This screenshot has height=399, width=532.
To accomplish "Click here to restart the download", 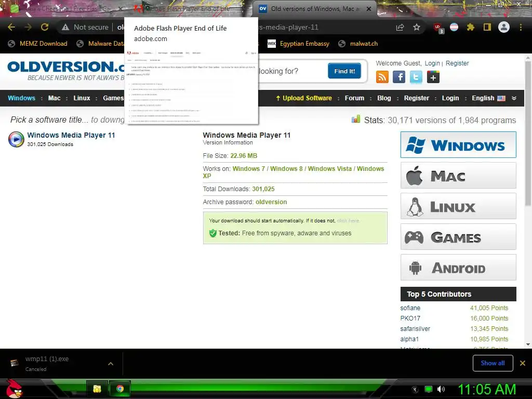I will [x=348, y=220].
